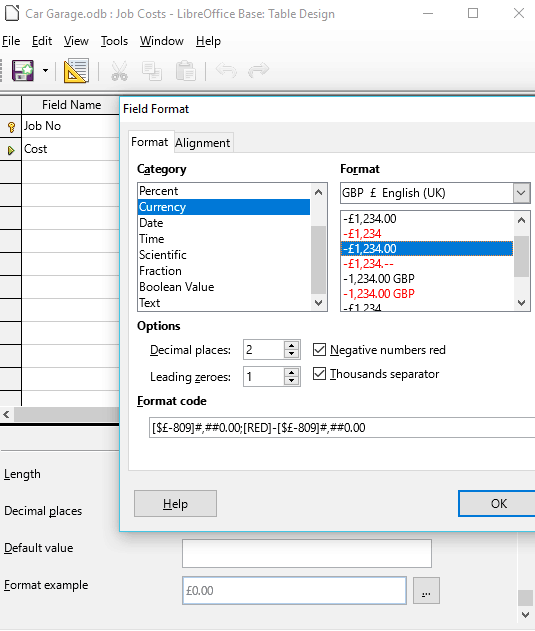535x631 pixels.
Task: Select Currency in Category list
Action: tap(224, 207)
